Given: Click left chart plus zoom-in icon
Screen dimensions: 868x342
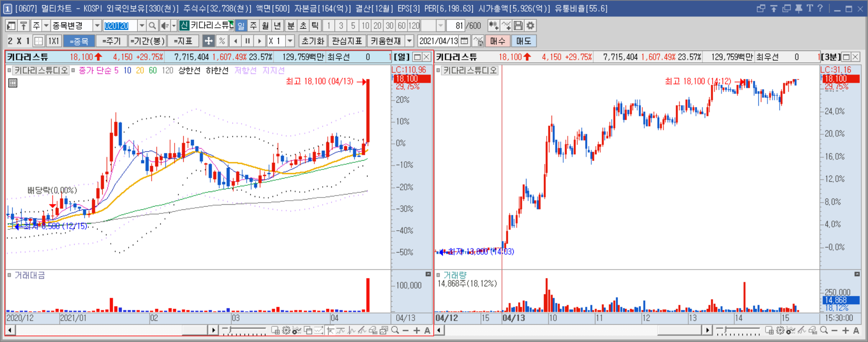Looking at the screenshot, I should point(417,331).
